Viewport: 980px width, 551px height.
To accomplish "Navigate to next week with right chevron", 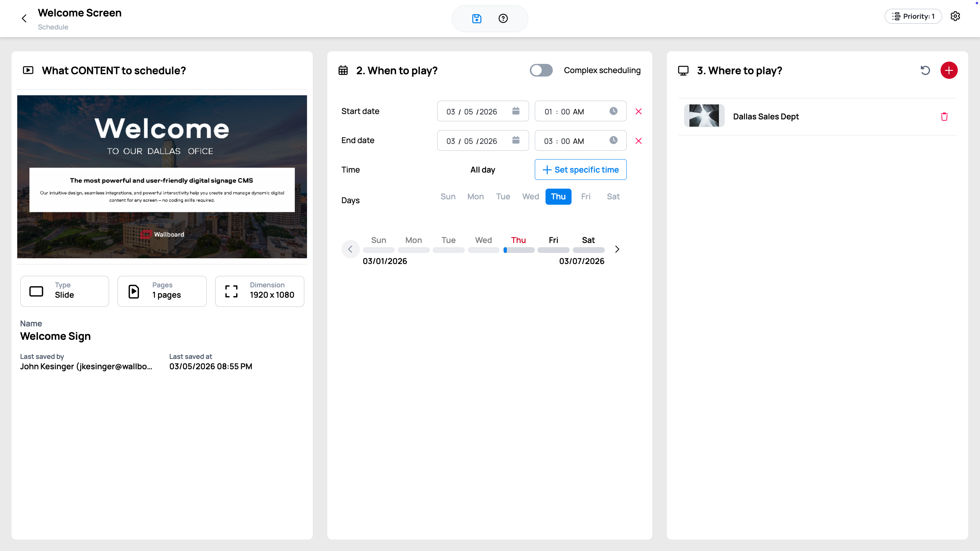I will coord(617,249).
